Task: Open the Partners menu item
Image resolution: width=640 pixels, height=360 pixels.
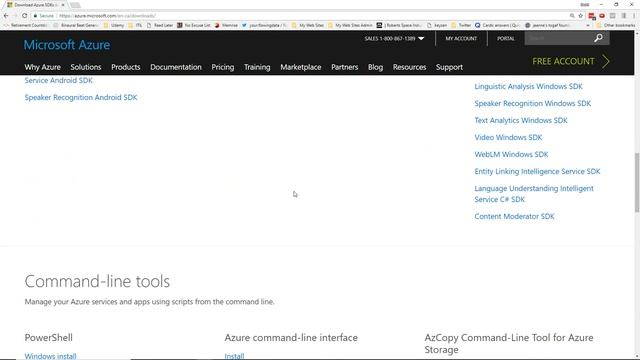Action: (x=344, y=67)
